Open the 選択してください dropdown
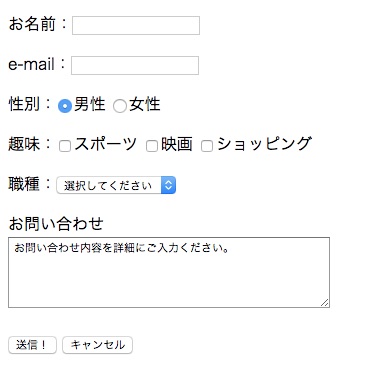This screenshot has height=383, width=385. [116, 185]
